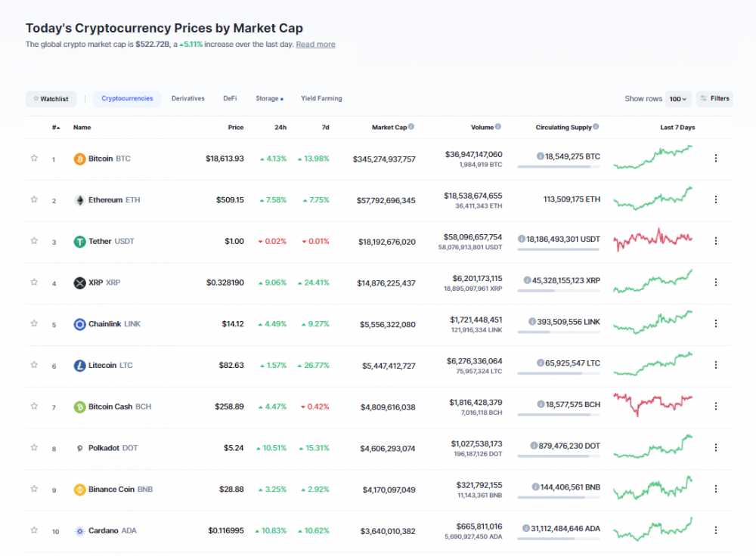The width and height of the screenshot is (756, 556).
Task: Click info icon beside Bitcoin Cash supply
Action: coord(541,404)
